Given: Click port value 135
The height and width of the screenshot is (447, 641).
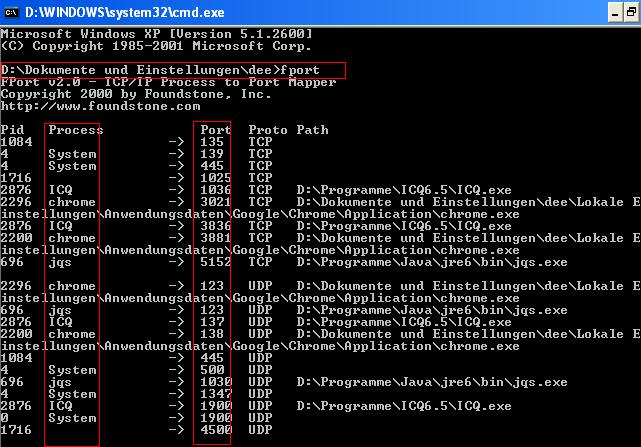Looking at the screenshot, I should 212,142.
